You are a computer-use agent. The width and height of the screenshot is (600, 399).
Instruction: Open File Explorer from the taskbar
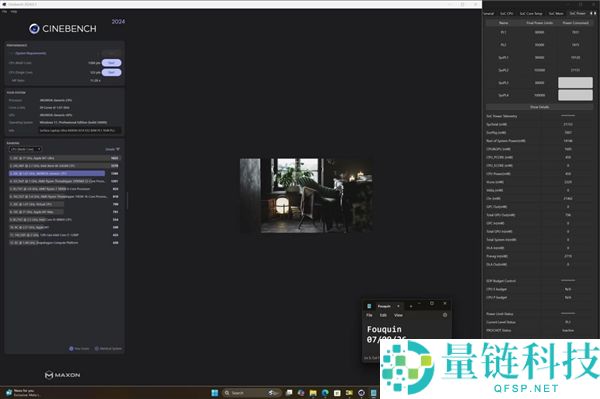click(313, 393)
